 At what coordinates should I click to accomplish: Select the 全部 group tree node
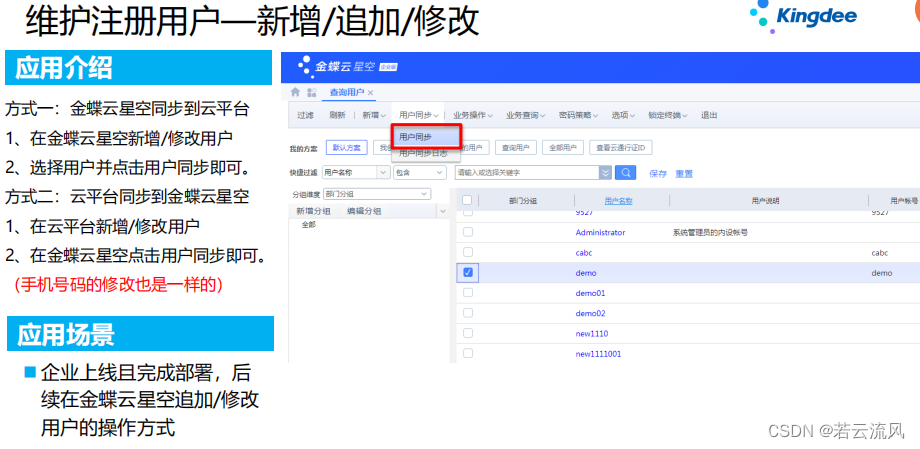click(308, 225)
